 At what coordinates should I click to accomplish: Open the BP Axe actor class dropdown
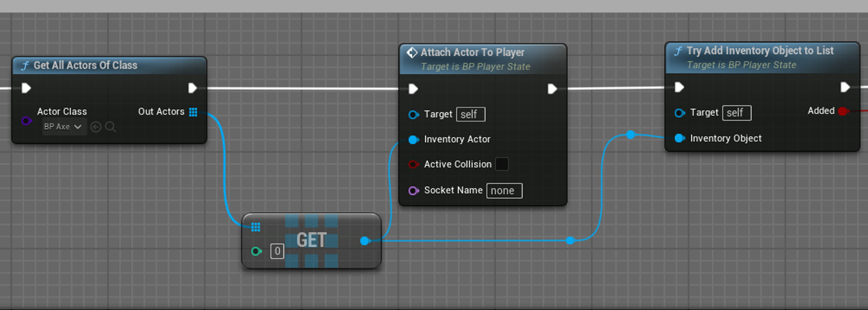click(64, 127)
